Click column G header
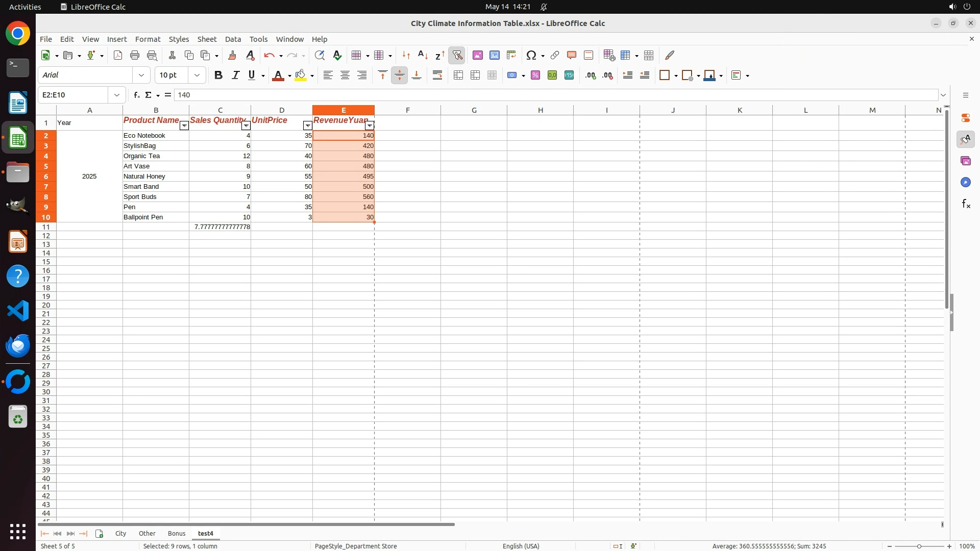Screen dimensions: 980x551 [474, 110]
